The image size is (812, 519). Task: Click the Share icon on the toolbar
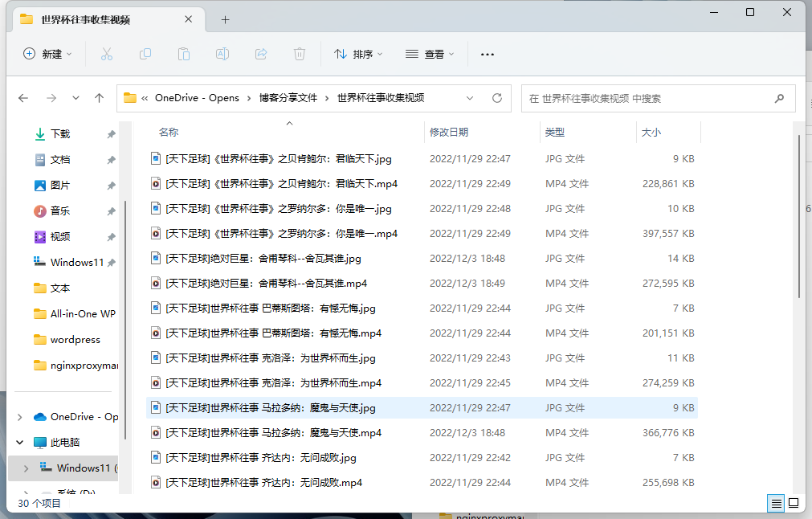coord(260,54)
